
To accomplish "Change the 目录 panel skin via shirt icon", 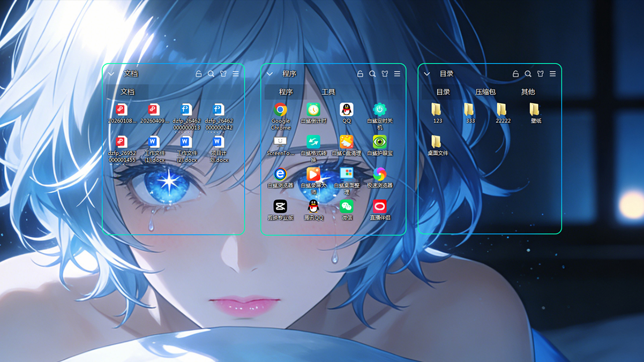I will [x=540, y=73].
